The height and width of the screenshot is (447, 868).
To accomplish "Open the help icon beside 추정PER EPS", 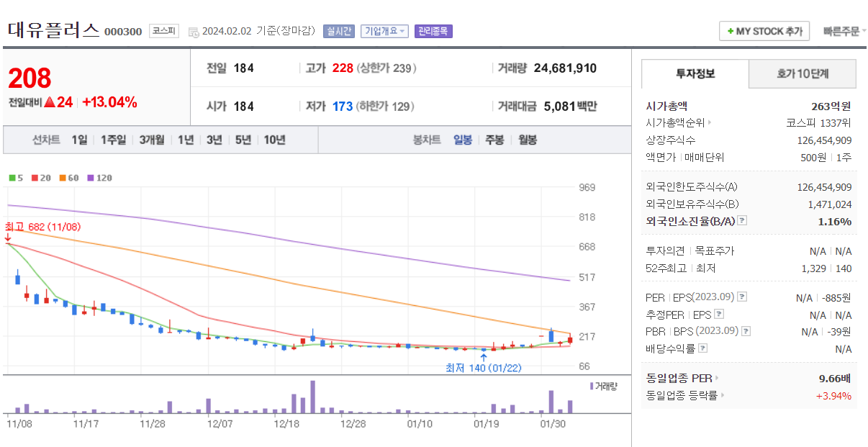I will [719, 314].
